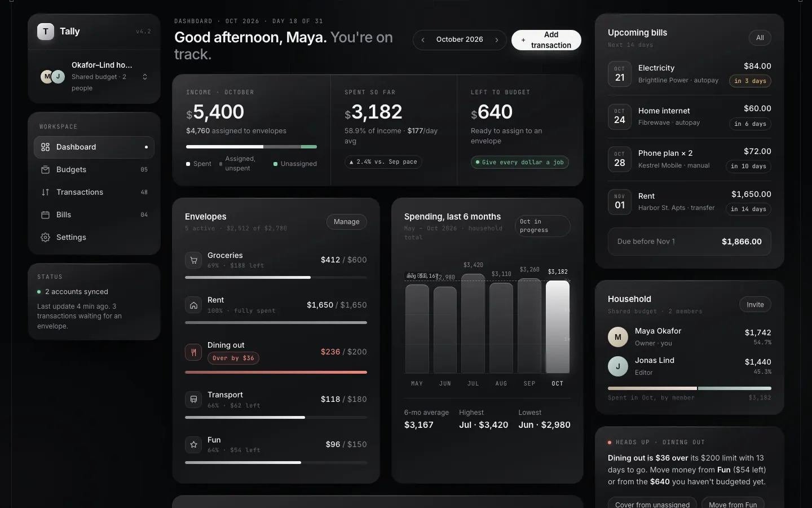Click the Dining out fork icon
This screenshot has height=508, width=812.
193,352
